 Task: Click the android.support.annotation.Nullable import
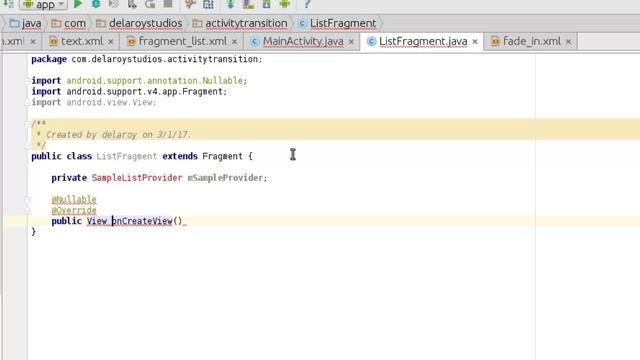click(157, 81)
